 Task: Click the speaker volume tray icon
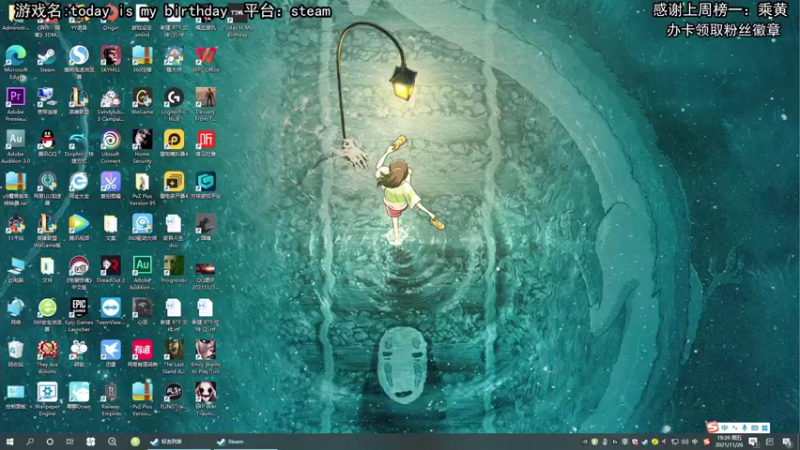(685, 442)
